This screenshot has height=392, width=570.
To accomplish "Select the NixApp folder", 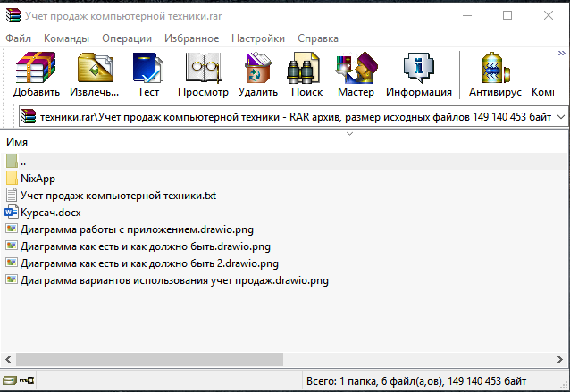I will (38, 178).
